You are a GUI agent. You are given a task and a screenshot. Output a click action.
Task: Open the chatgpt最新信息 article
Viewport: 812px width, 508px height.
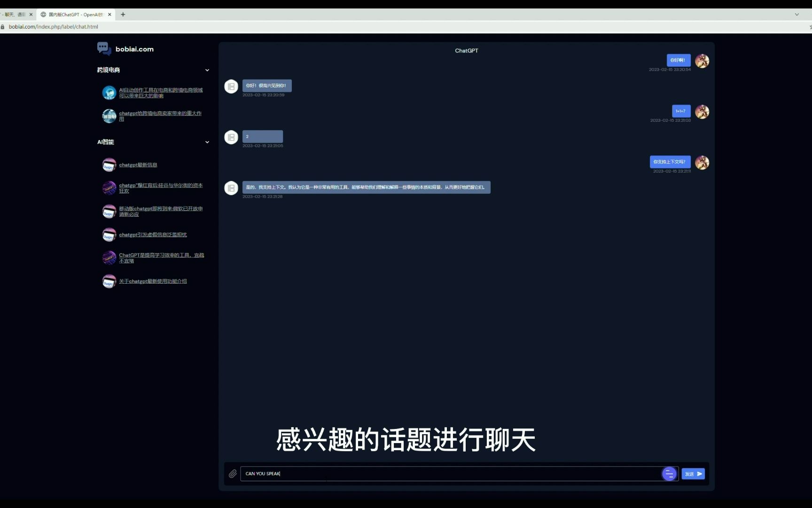point(138,165)
